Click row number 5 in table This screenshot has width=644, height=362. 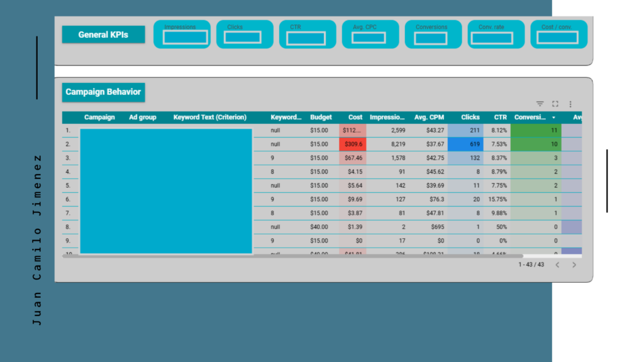(68, 185)
